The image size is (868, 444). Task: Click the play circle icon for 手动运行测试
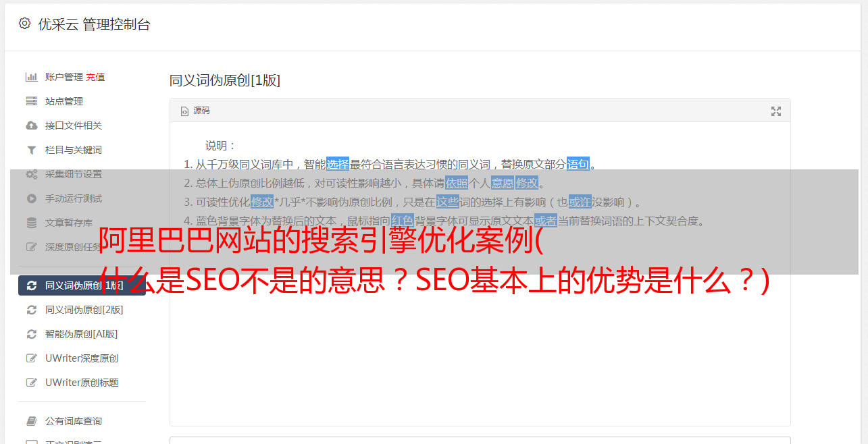click(31, 198)
